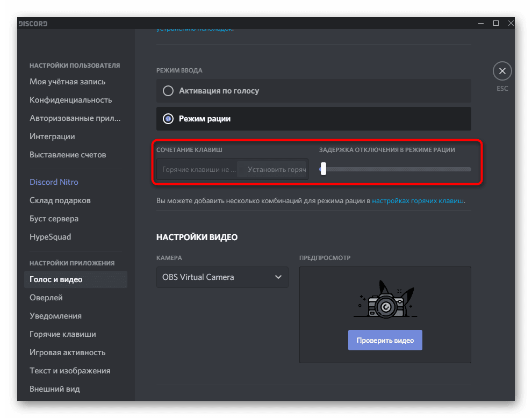Open Игровая активность settings

click(x=68, y=352)
